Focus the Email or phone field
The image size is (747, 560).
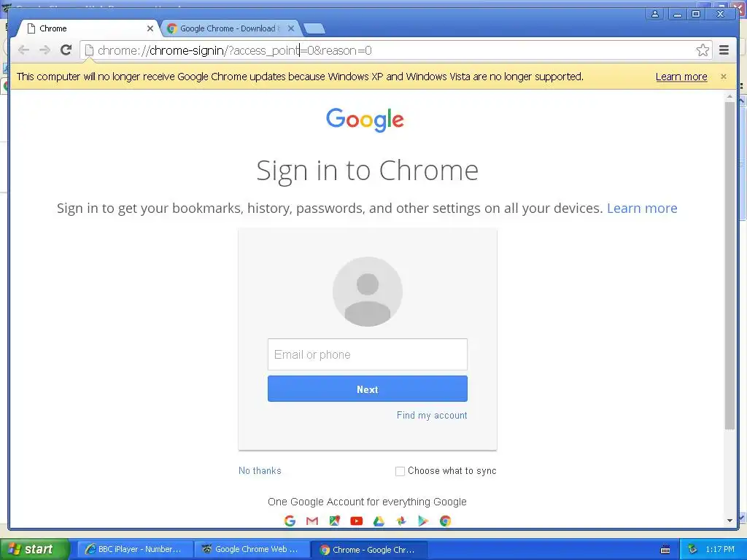tap(368, 354)
